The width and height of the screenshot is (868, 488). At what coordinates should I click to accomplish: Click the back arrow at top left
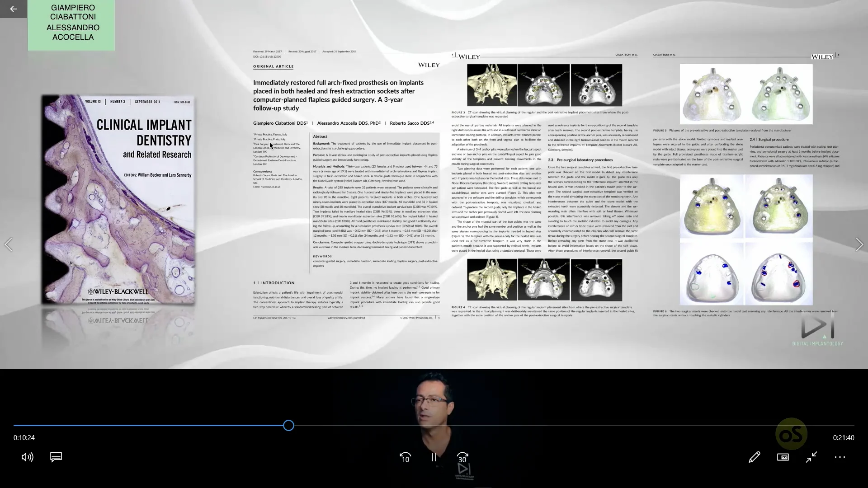click(x=13, y=9)
